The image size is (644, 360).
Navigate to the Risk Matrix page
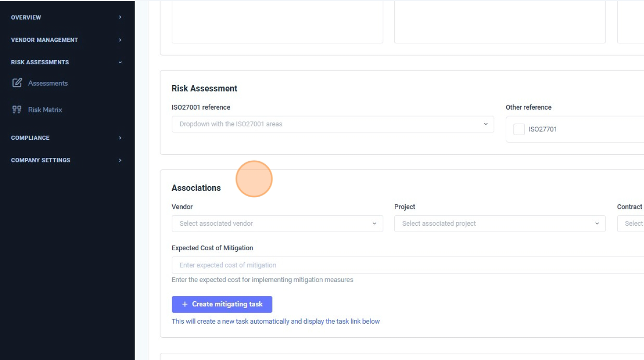click(x=46, y=109)
